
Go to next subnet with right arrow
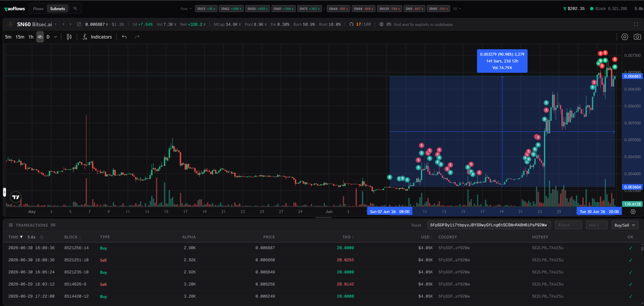pos(71,24)
